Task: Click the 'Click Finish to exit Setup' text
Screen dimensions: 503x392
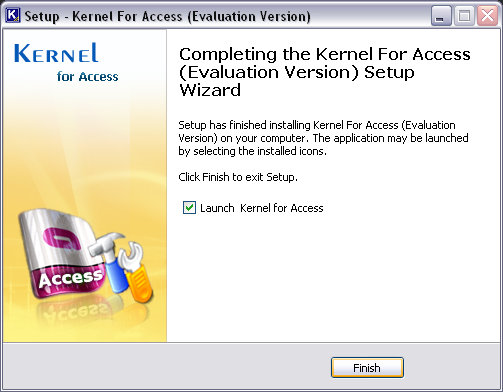Action: click(238, 177)
